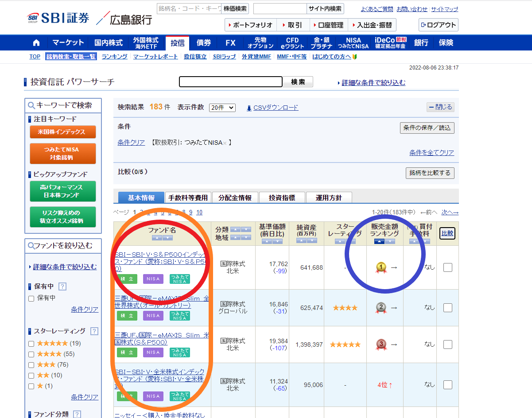This screenshot has height=418, width=532.
Task: Sort 分類 column with its up arrow
Action: click(235, 229)
